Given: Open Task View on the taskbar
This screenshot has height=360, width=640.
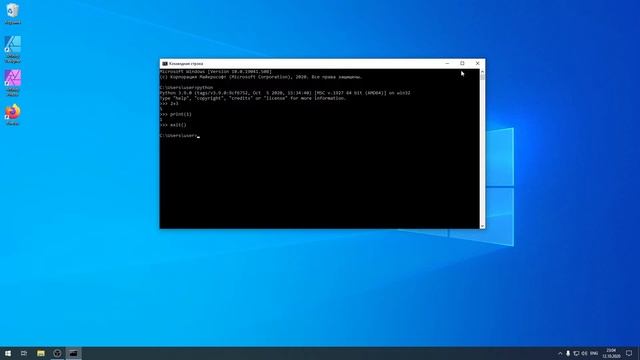Looking at the screenshot, I should [24, 353].
